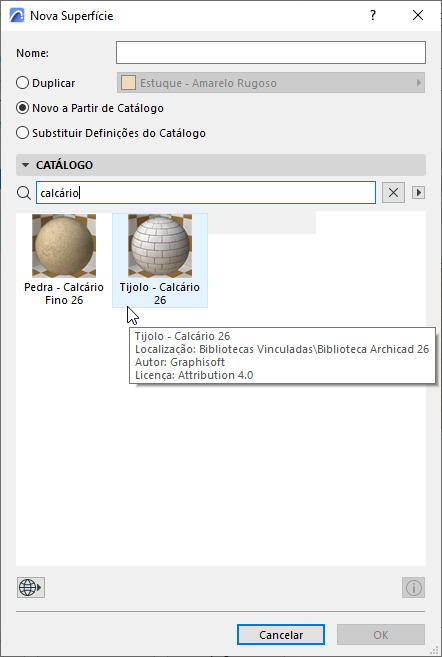Open search options arrow next to clear button

click(x=418, y=193)
